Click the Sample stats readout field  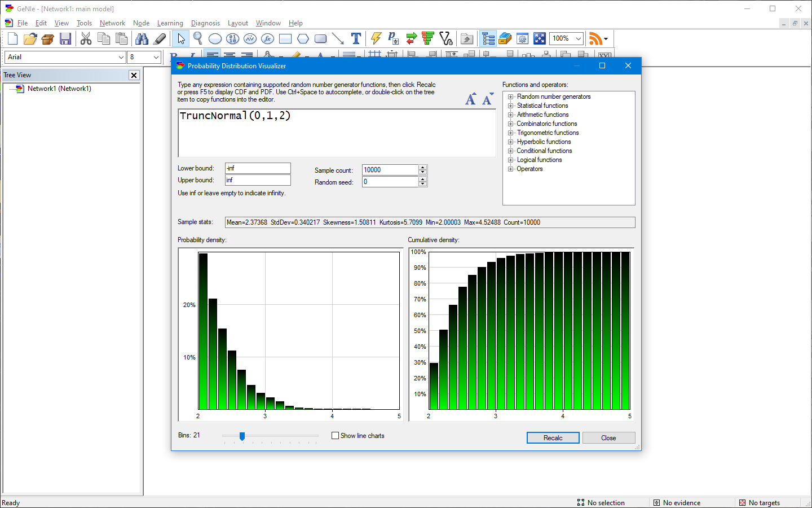pos(430,222)
